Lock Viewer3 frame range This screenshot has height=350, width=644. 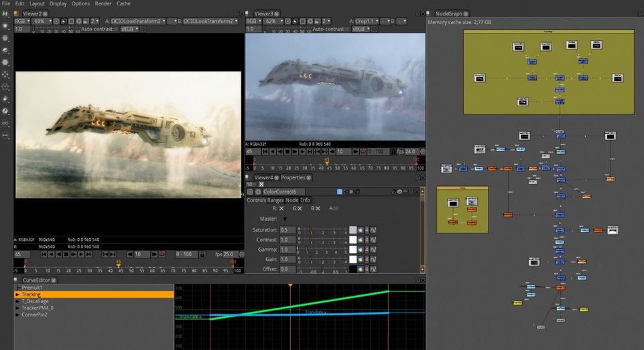click(393, 151)
